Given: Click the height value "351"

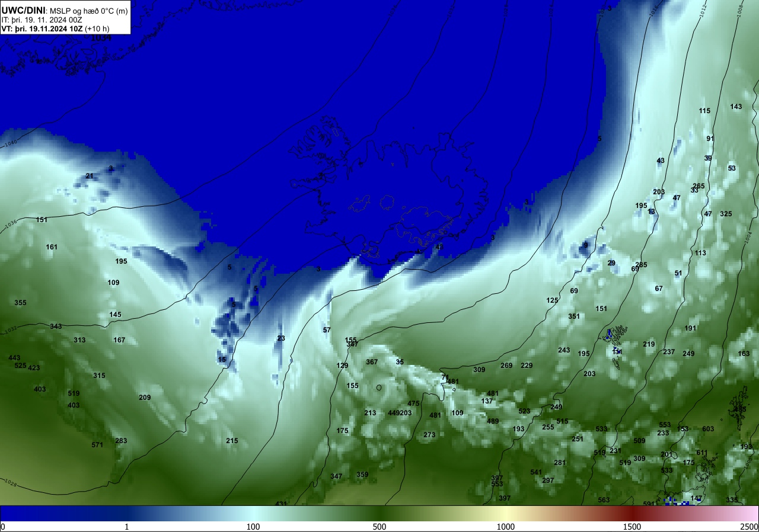Looking at the screenshot, I should (574, 316).
